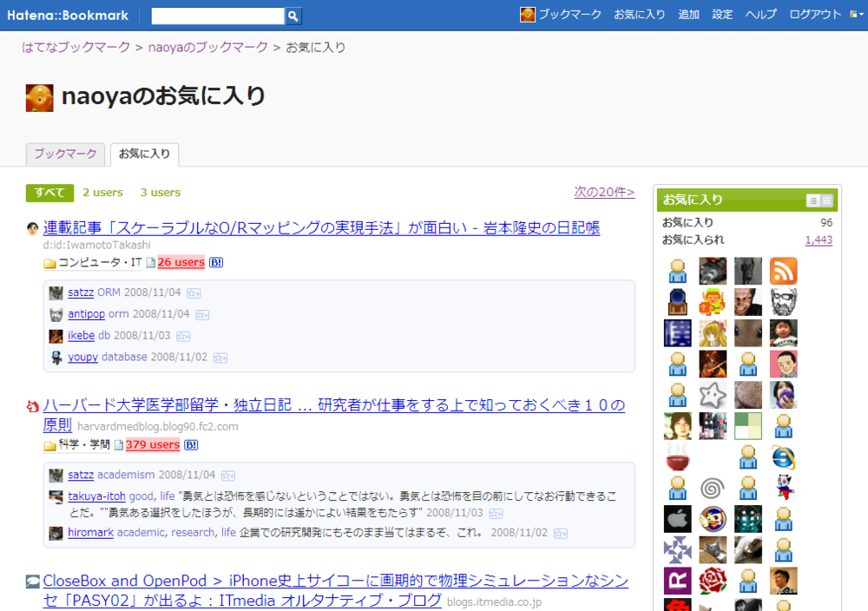Click the gray spiral avatar
Image resolution: width=868 pixels, height=611 pixels.
click(713, 488)
